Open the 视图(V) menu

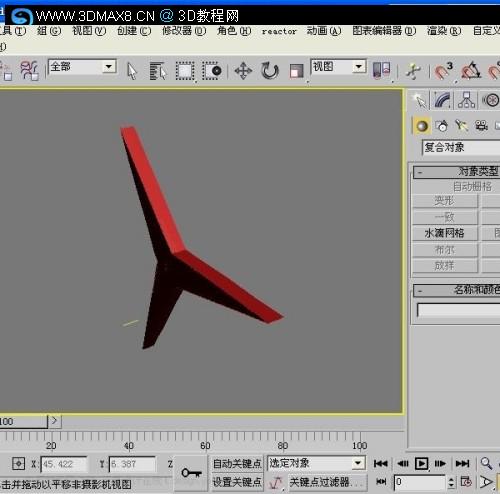tap(89, 31)
